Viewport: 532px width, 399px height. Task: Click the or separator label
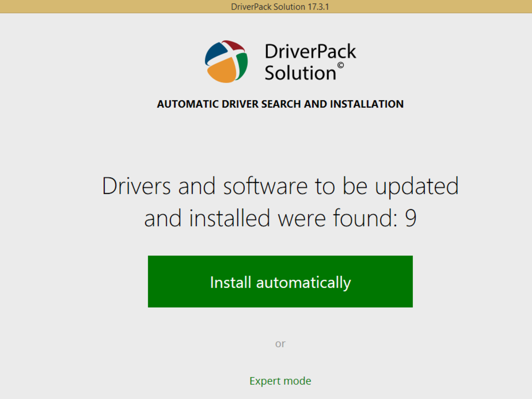point(280,343)
